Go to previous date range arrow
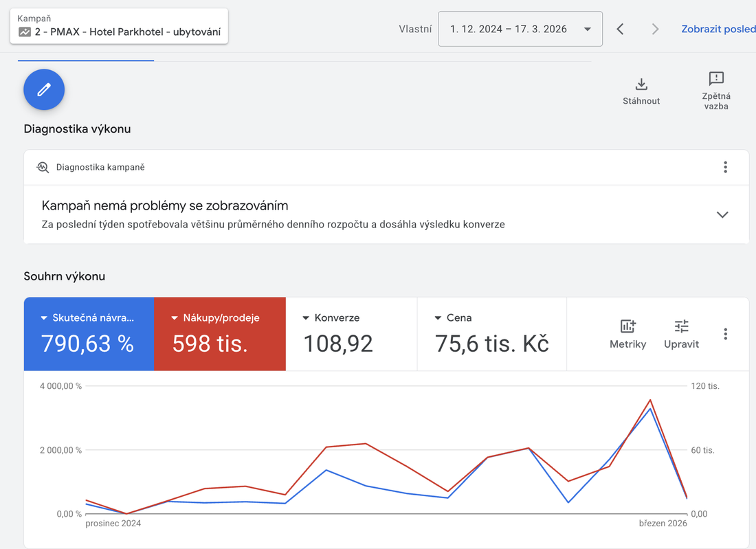This screenshot has height=549, width=756. pos(621,29)
